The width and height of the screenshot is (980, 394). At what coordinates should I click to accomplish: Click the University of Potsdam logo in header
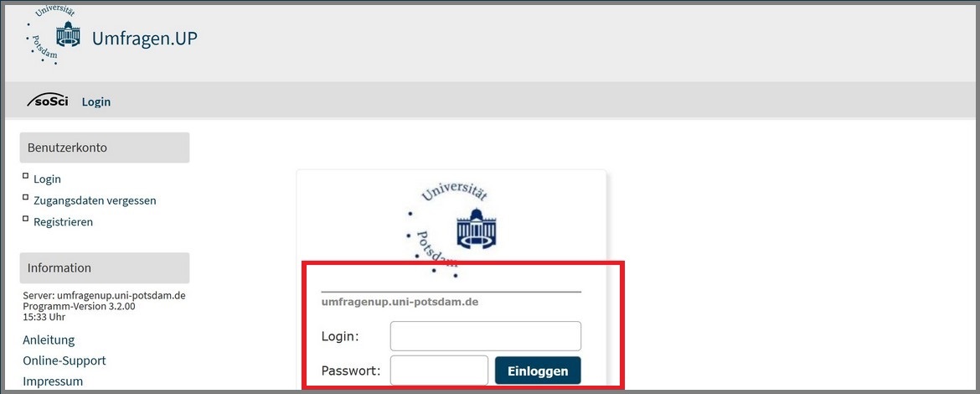(x=54, y=36)
